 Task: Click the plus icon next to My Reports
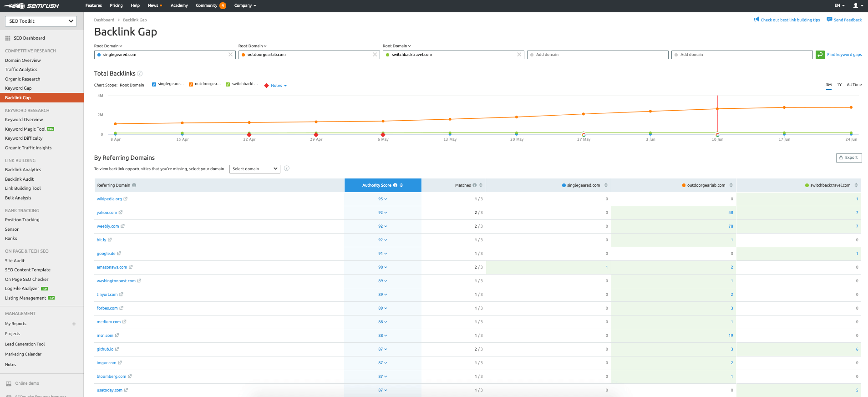[74, 324]
